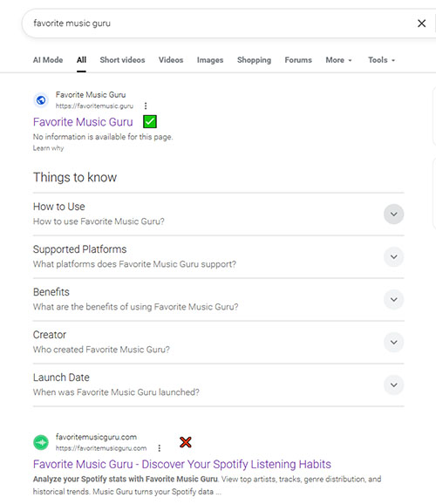Select the All results tab

click(x=81, y=60)
